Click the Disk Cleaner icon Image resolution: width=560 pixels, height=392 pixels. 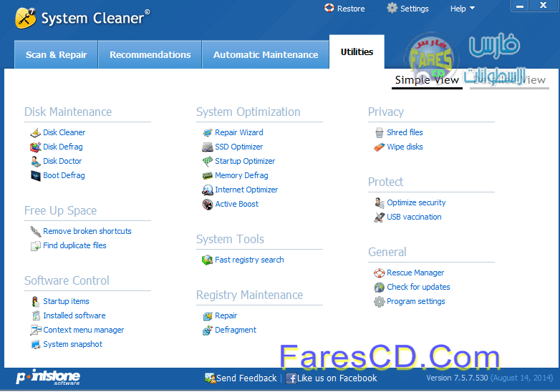(35, 132)
